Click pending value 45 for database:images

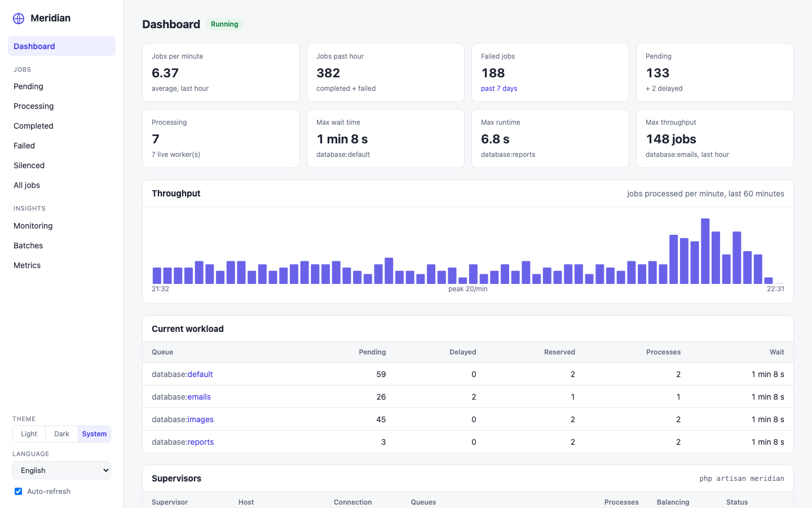click(x=381, y=419)
